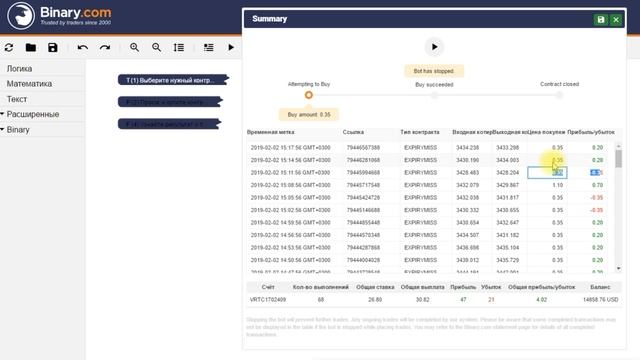Screen dimensions: 640x360
Task: Click the balance 14858.76 USD
Action: (600, 300)
